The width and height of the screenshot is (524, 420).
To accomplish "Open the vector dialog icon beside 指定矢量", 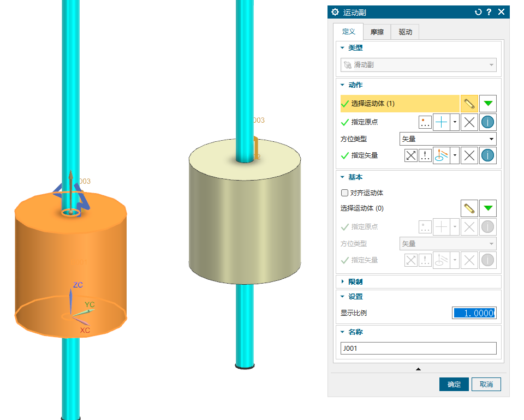I will click(425, 155).
